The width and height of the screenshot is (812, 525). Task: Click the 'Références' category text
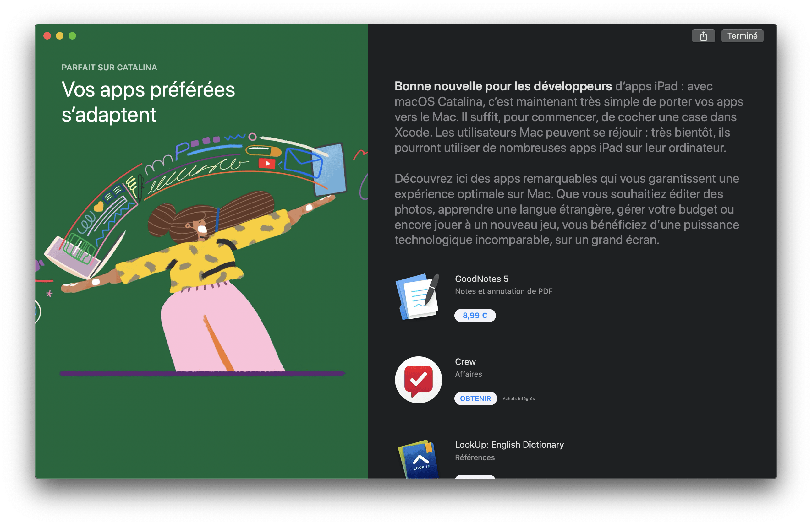tap(475, 457)
